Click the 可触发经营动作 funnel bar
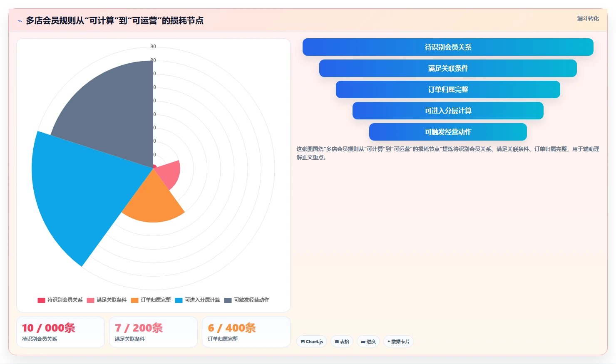This screenshot has width=616, height=364. (448, 132)
